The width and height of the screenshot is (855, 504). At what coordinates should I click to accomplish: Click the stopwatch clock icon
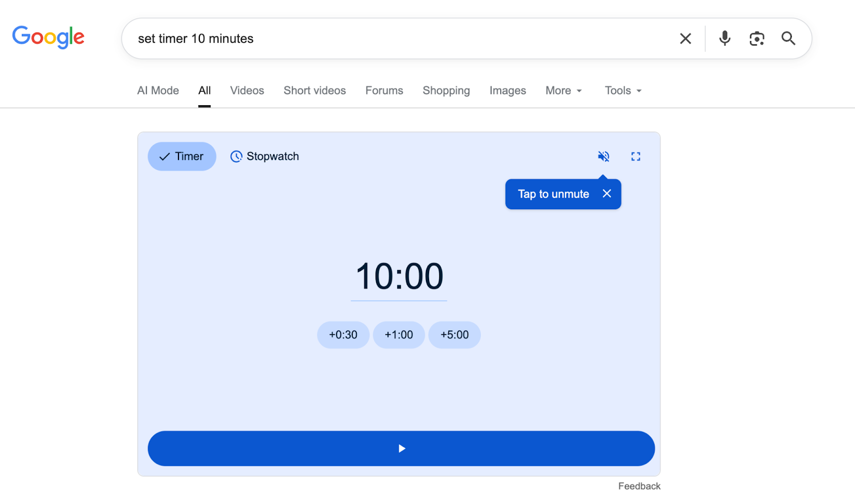237,156
